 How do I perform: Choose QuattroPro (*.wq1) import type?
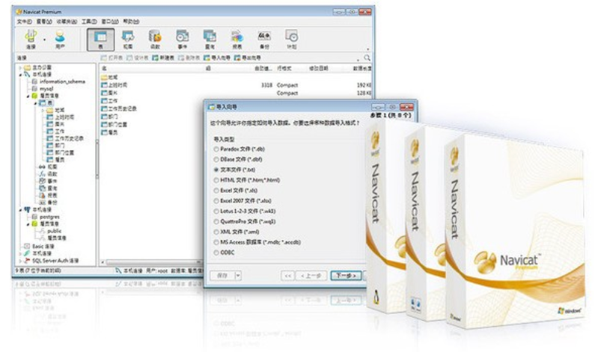click(245, 221)
